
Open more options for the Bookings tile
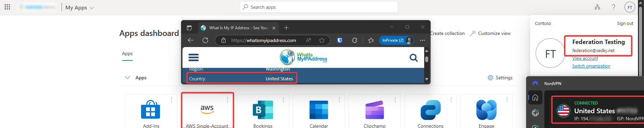pos(283,100)
